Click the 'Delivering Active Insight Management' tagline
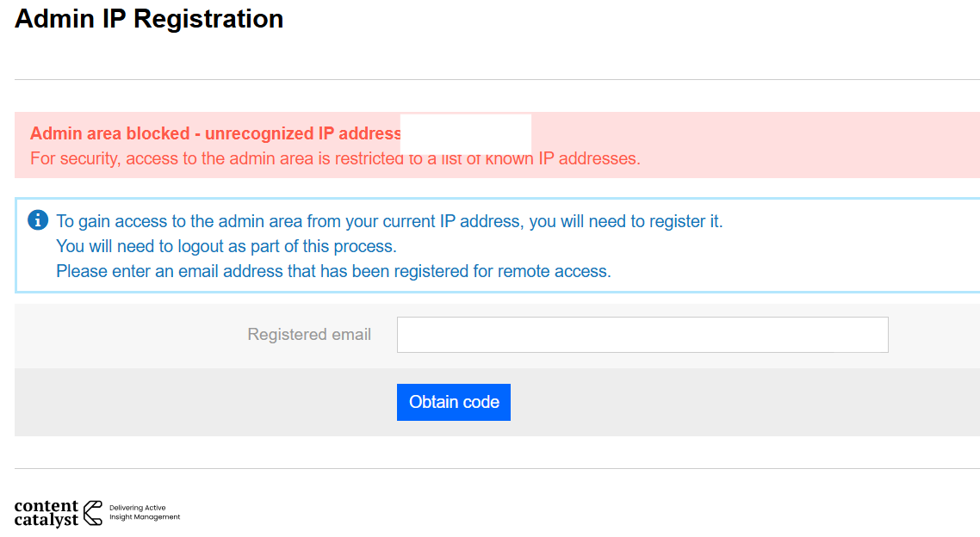Screen dimensions: 980x537 pyautogui.click(x=145, y=513)
